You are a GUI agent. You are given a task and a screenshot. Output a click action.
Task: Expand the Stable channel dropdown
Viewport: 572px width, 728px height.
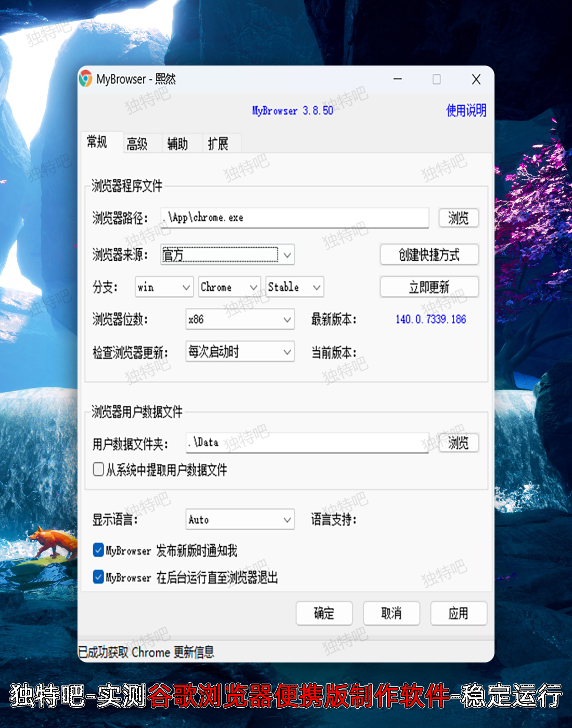coord(295,287)
